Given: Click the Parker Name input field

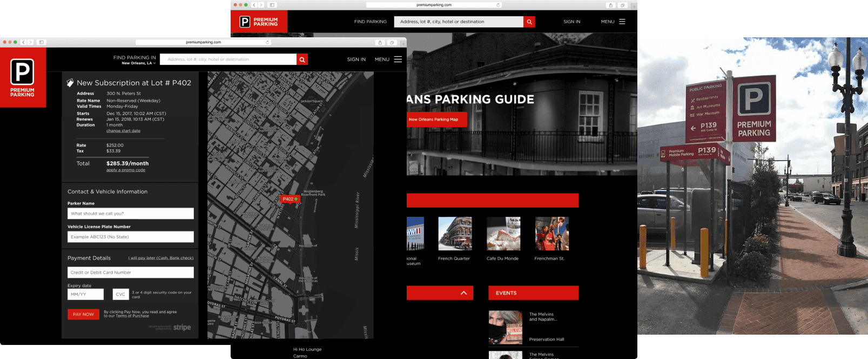Looking at the screenshot, I should click(130, 214).
